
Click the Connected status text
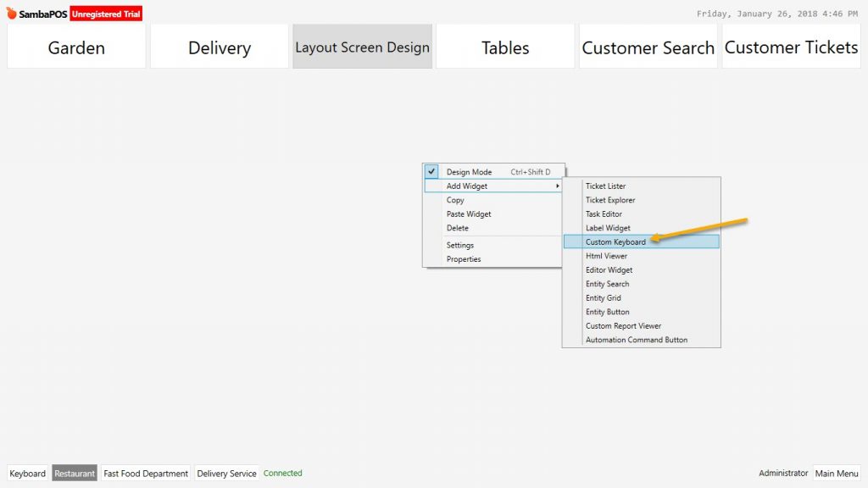click(x=283, y=473)
